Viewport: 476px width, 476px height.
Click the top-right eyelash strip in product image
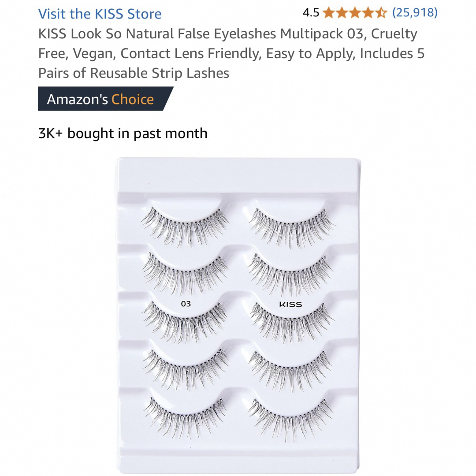pyautogui.click(x=291, y=228)
